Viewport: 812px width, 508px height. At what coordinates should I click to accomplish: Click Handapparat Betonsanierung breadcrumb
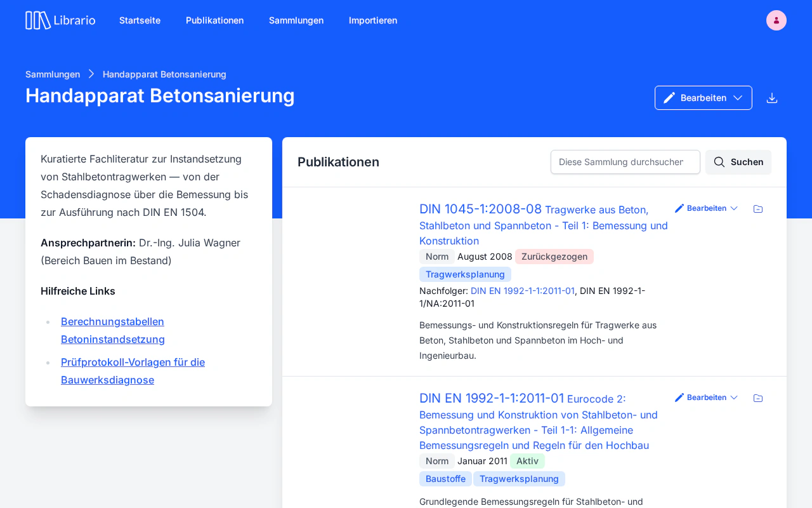(x=164, y=74)
